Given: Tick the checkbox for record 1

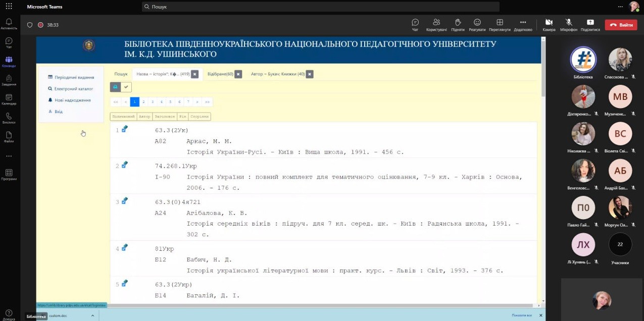Looking at the screenshot, I should click(125, 129).
